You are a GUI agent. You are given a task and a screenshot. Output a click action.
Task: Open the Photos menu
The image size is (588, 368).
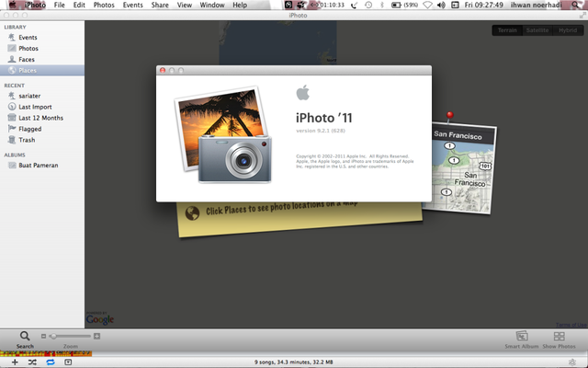click(104, 5)
